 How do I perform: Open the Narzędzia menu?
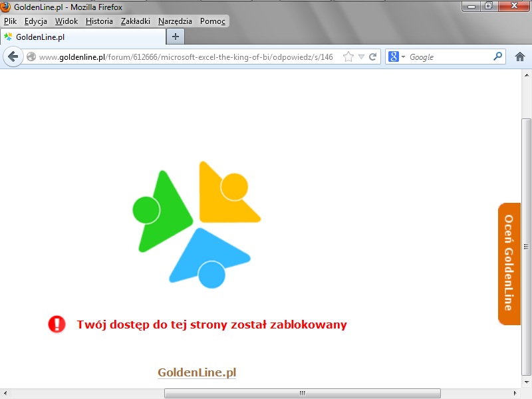tap(175, 21)
